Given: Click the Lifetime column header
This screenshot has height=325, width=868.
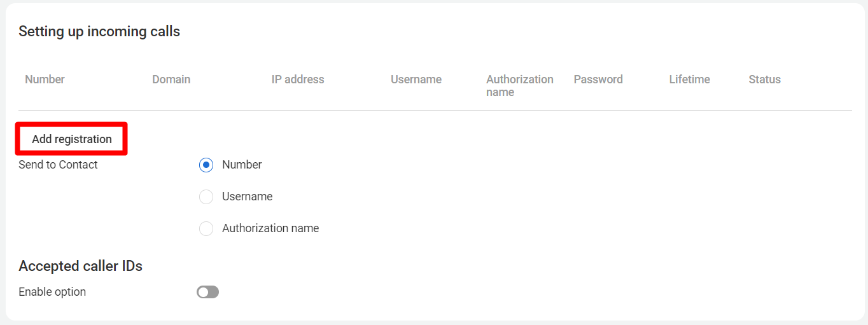Looking at the screenshot, I should pos(689,80).
